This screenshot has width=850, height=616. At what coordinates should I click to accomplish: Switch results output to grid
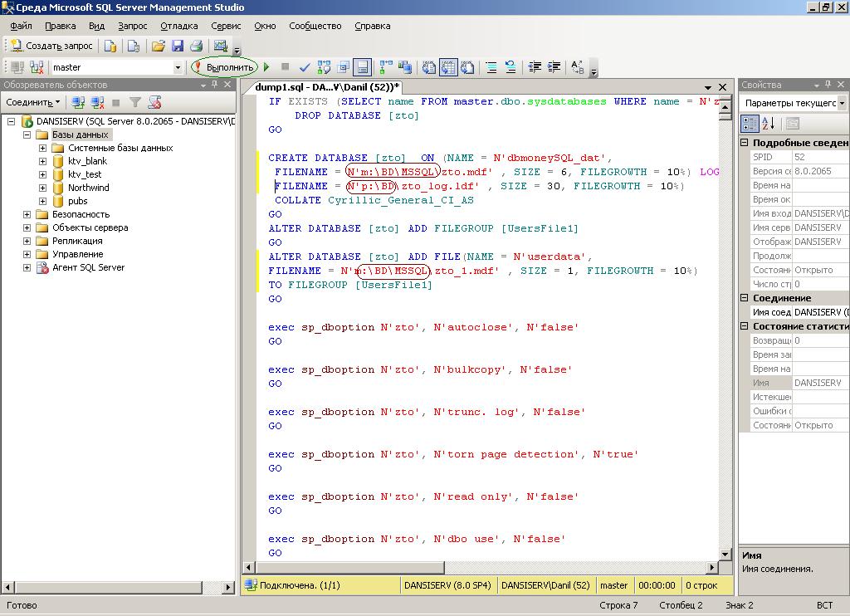coord(448,67)
